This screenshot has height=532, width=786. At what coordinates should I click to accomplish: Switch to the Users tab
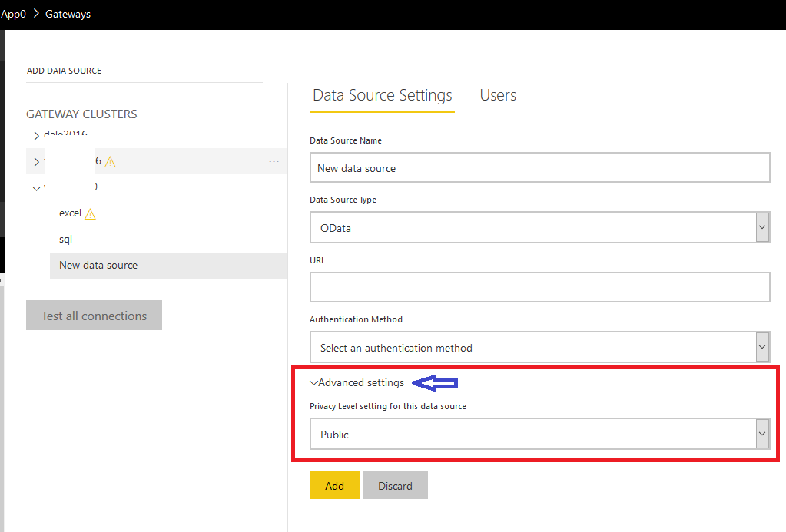click(498, 95)
